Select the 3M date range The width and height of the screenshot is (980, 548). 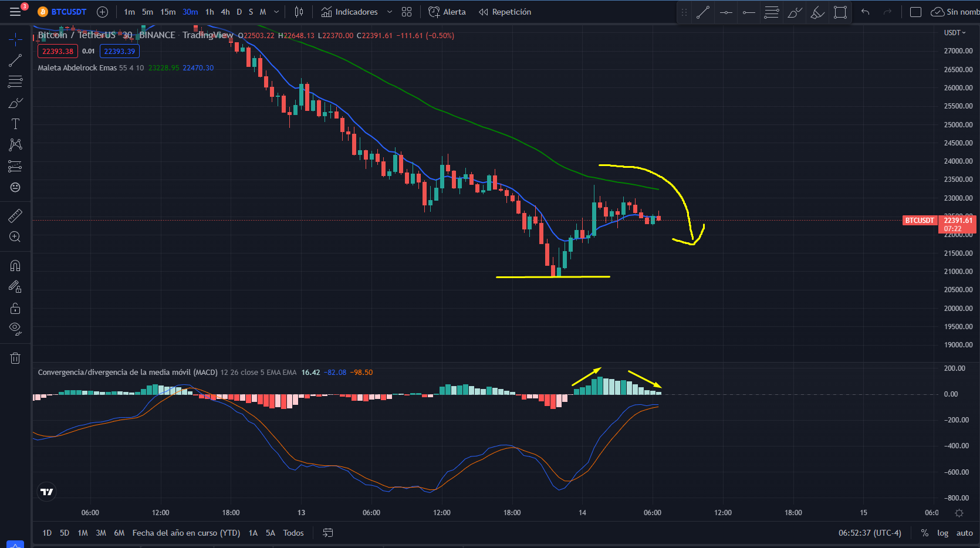pos(101,533)
